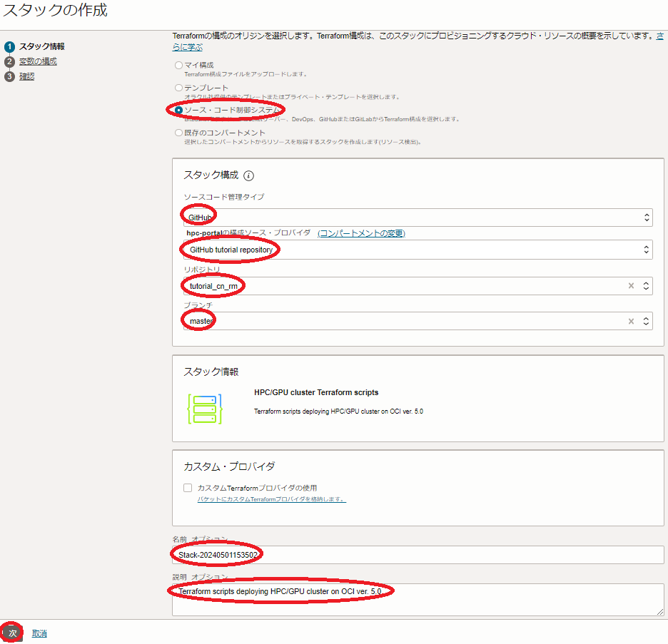Click the step 3 circle icon
The image size is (668, 644).
tap(9, 77)
